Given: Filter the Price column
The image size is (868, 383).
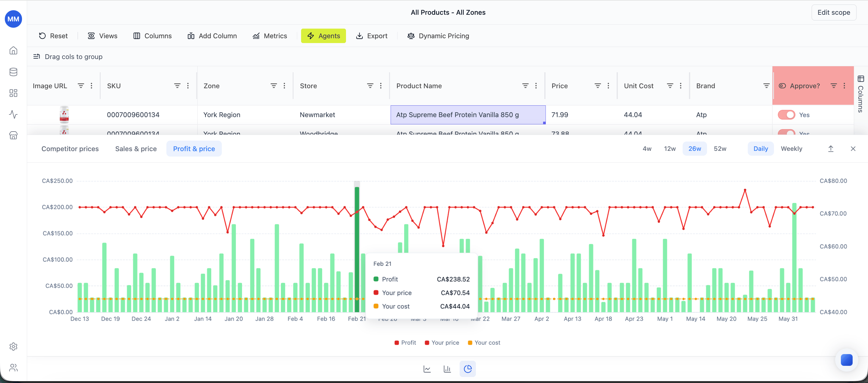Looking at the screenshot, I should [x=597, y=86].
